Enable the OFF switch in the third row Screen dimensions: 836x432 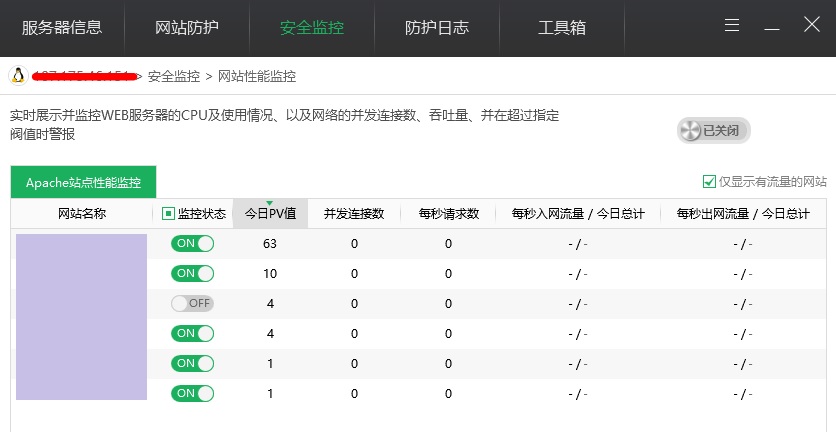(x=193, y=303)
